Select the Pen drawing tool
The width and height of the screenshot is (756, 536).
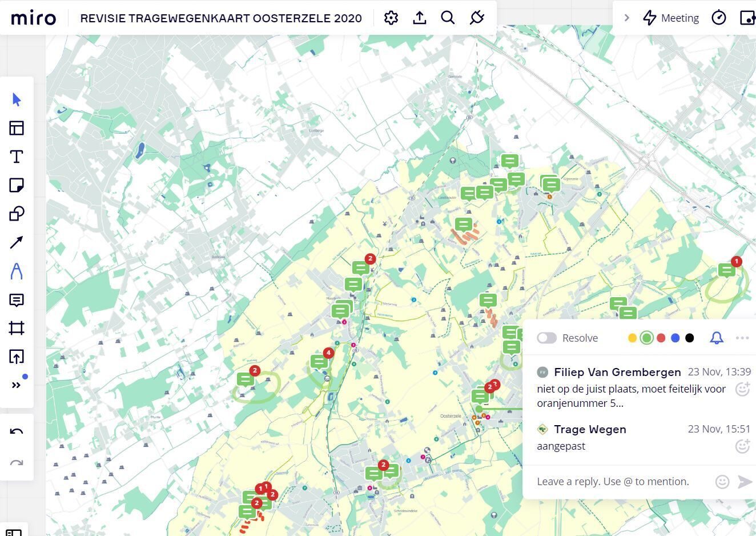click(x=17, y=271)
